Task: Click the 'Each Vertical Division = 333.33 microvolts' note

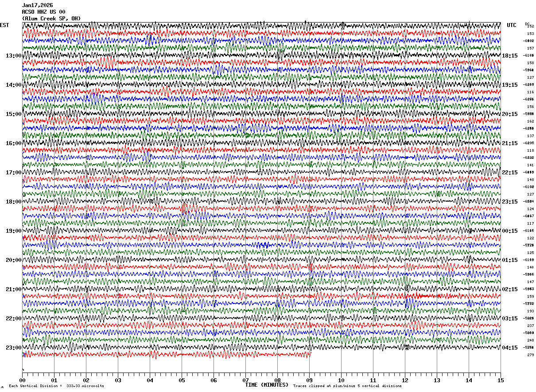Action: (x=56, y=386)
